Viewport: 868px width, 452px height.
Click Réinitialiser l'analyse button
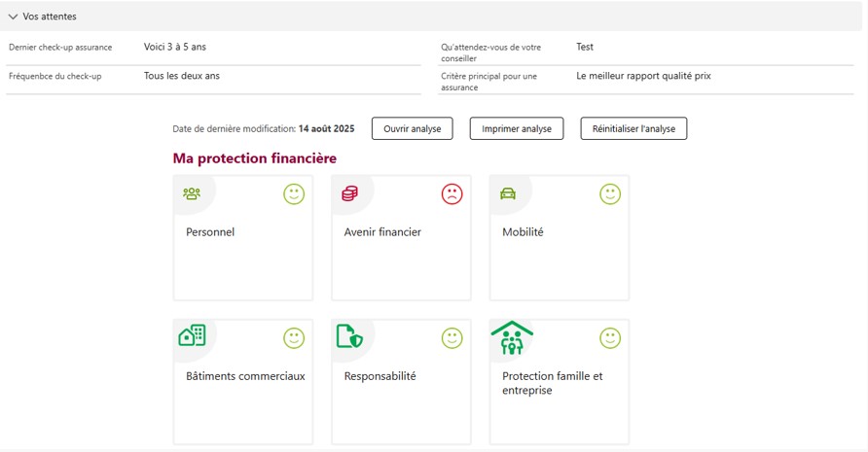[x=633, y=128]
